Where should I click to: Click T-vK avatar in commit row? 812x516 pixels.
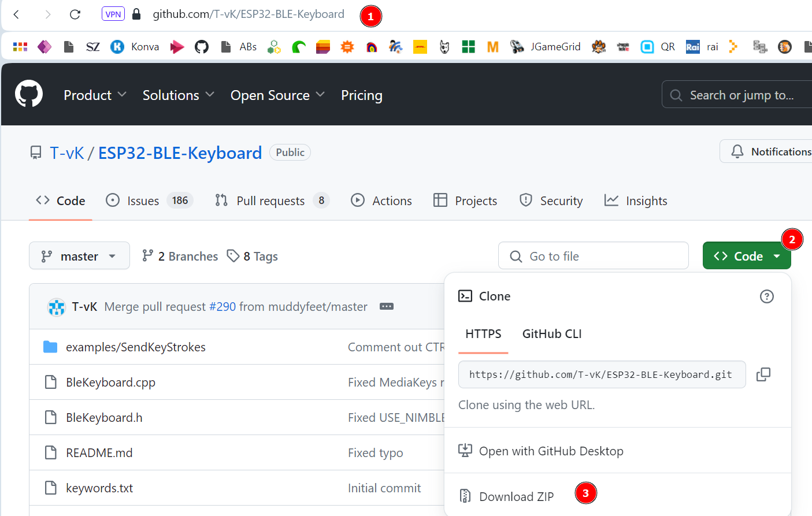click(x=57, y=307)
